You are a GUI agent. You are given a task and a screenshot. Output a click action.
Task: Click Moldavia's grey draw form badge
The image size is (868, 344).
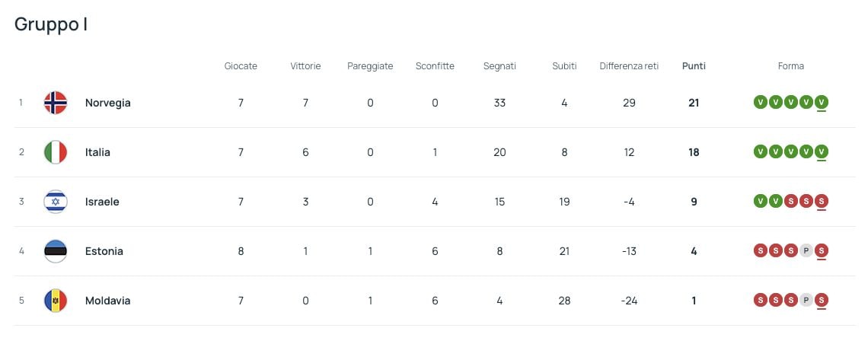[806, 301]
